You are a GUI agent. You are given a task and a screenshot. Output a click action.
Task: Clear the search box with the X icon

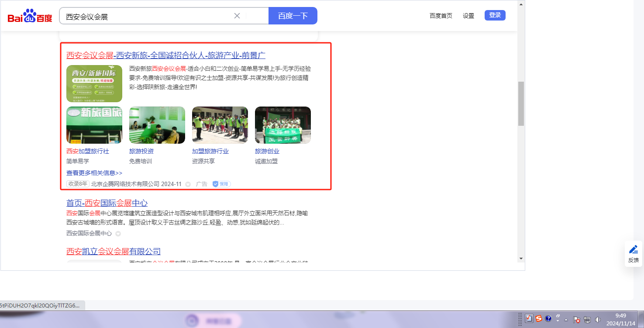pyautogui.click(x=237, y=16)
